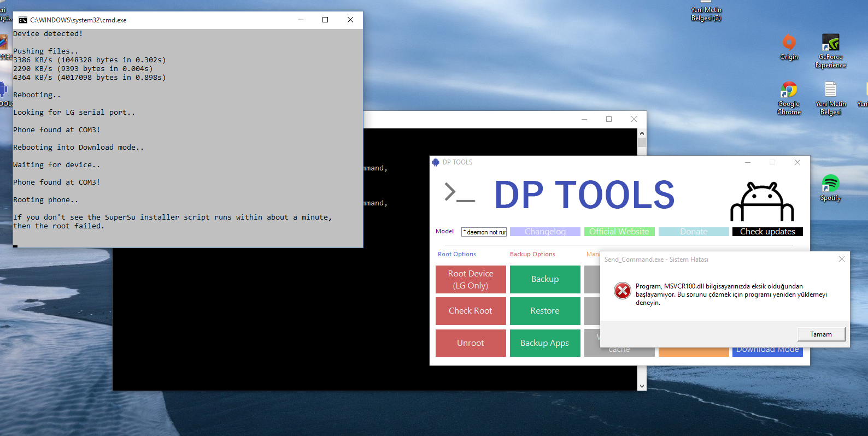868x436 pixels.
Task: Close the DP TOOLS window
Action: pyautogui.click(x=797, y=162)
